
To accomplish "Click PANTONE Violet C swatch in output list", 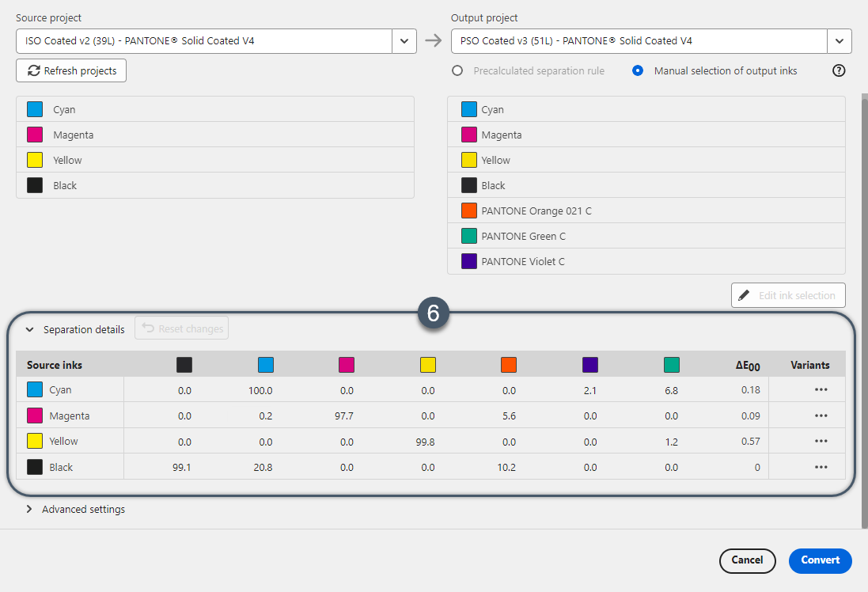I will (469, 261).
